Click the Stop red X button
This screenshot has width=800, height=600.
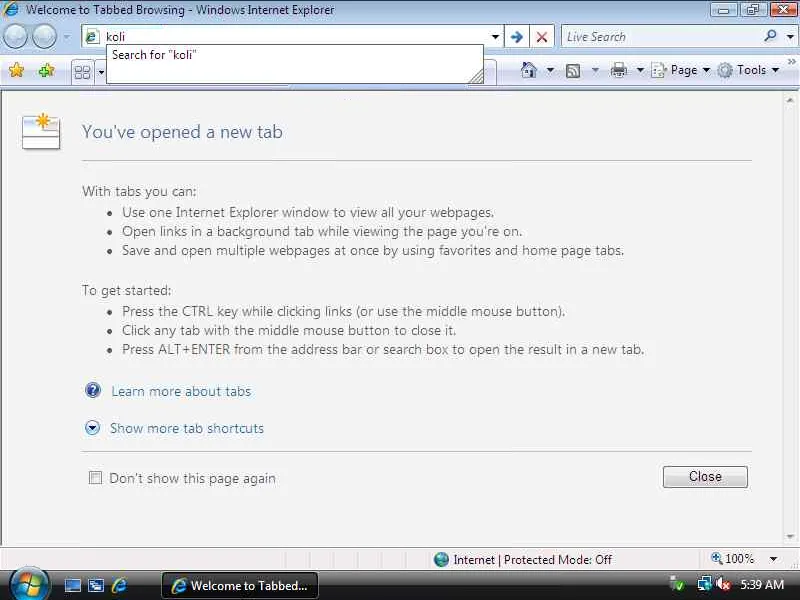click(x=542, y=37)
